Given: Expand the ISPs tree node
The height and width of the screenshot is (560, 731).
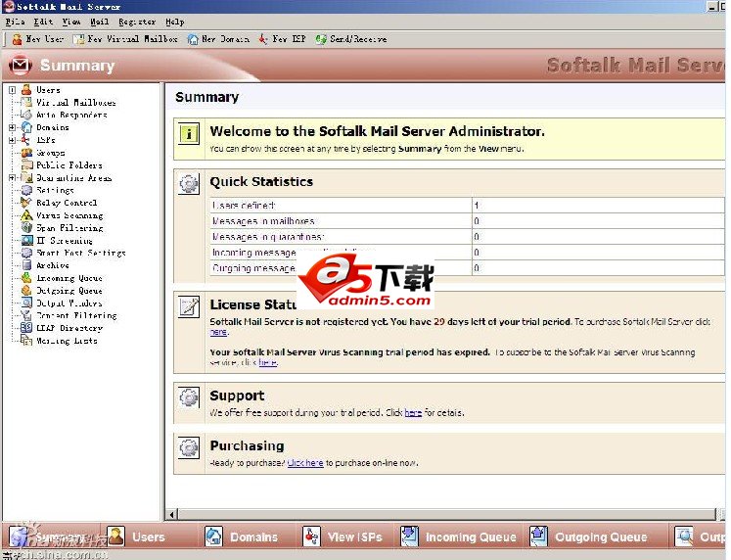Looking at the screenshot, I should pos(12,140).
